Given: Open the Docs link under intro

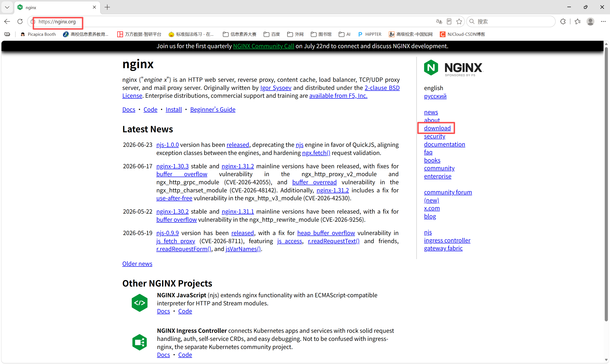Looking at the screenshot, I should [129, 110].
